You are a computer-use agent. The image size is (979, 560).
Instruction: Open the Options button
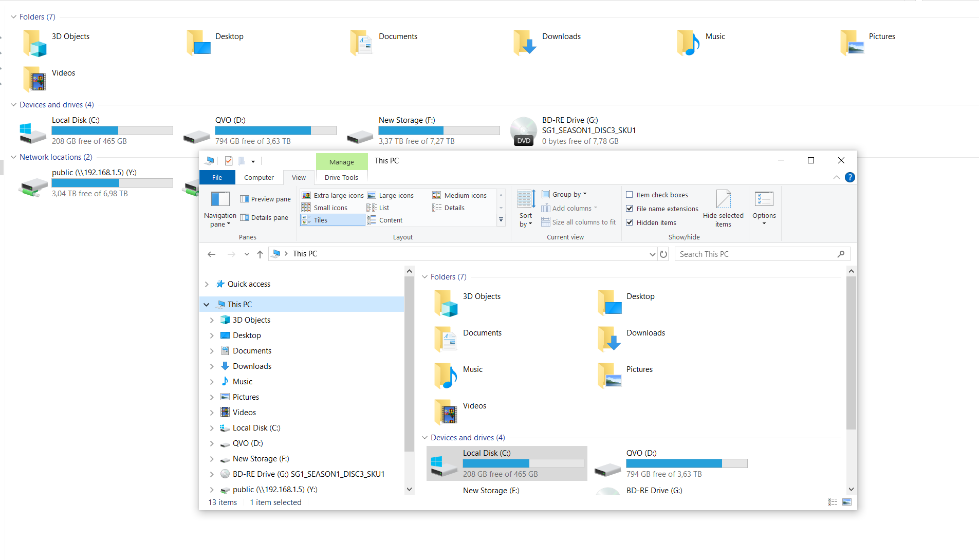[x=764, y=209]
